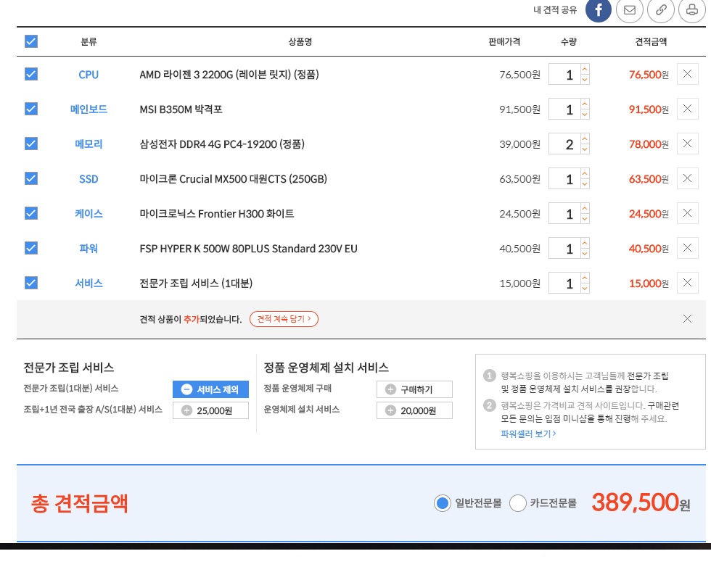Increase SSD quantity with up arrow
Image resolution: width=711 pixels, height=588 pixels.
point(585,174)
